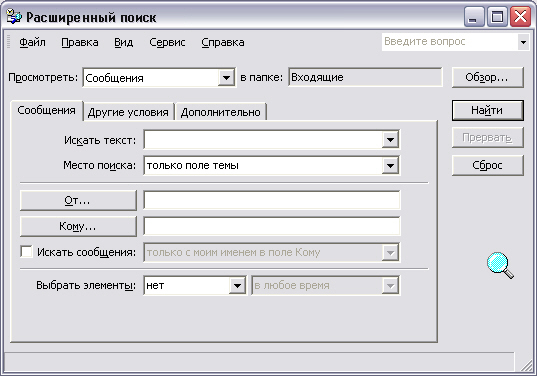Image resolution: width=537 pixels, height=376 pixels.
Task: Click the Сброс button
Action: (x=487, y=165)
